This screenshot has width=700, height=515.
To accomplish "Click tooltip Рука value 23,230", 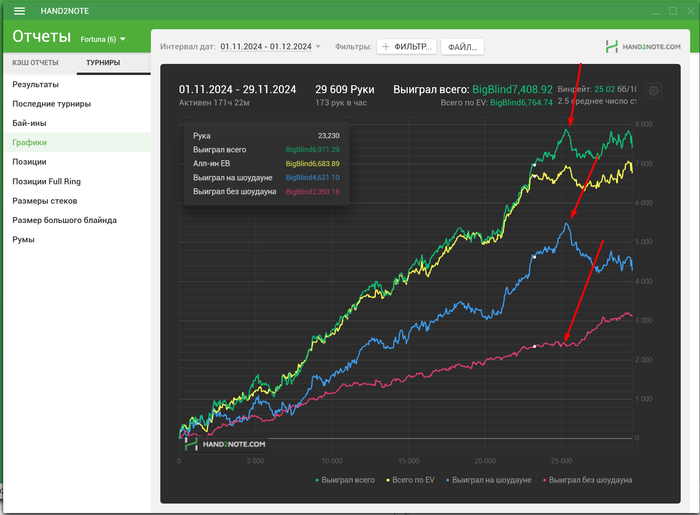I will 329,136.
